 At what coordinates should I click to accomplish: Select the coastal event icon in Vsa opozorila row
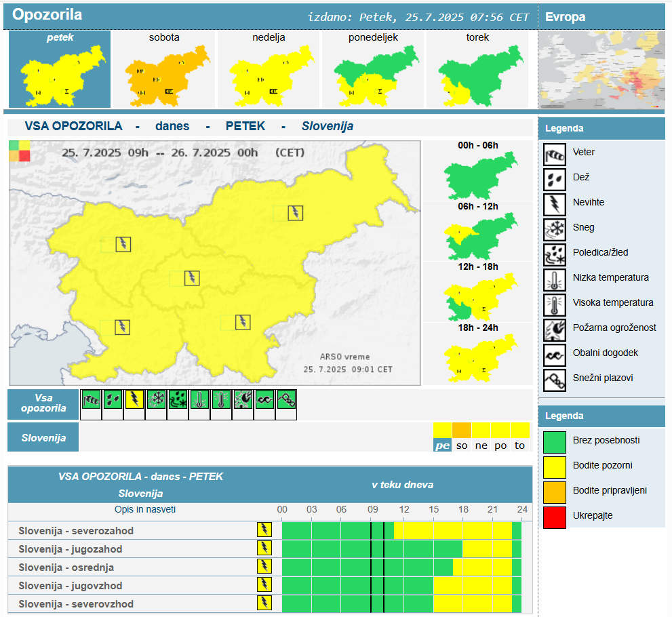click(265, 399)
